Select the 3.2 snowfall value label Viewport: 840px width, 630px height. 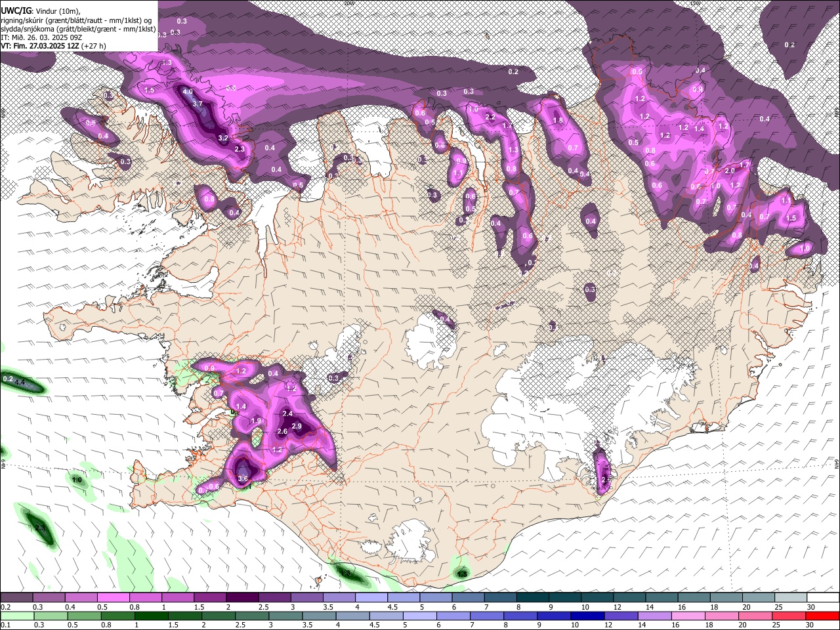click(223, 138)
